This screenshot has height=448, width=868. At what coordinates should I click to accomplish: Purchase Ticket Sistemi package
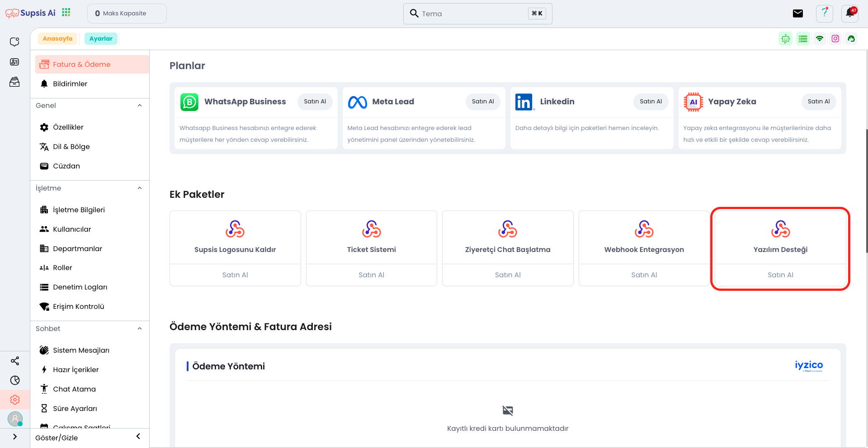click(x=372, y=275)
